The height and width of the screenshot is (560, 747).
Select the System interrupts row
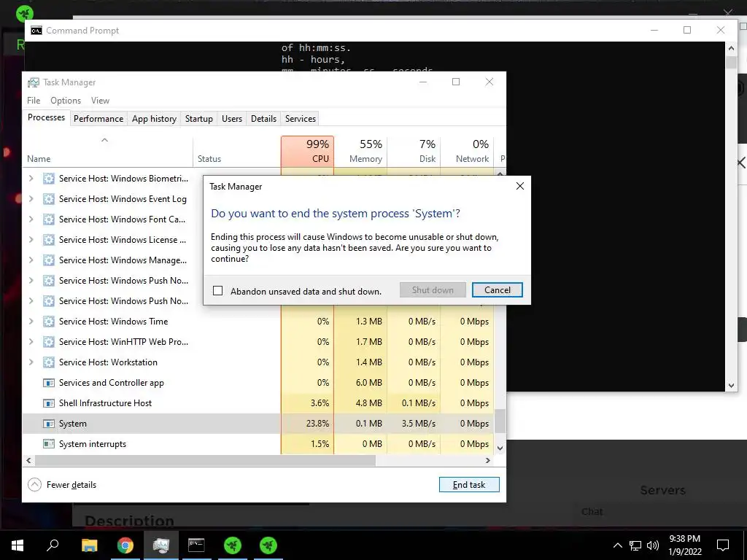coord(258,444)
